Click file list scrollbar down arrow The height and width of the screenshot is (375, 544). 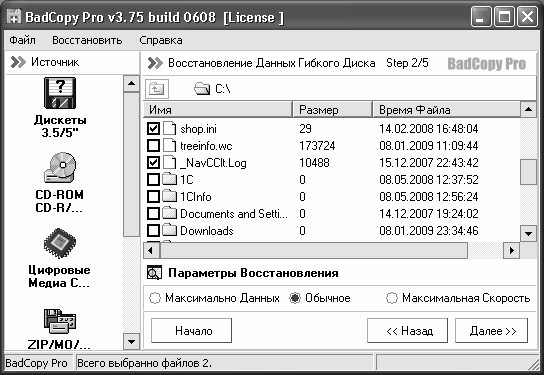pos(528,233)
